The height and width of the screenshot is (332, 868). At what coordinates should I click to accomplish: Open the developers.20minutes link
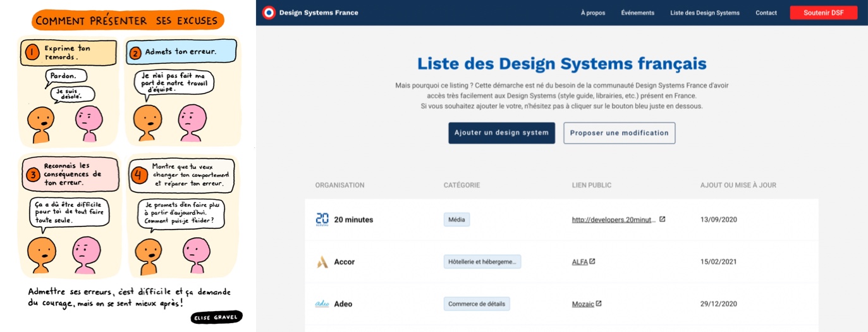(613, 220)
